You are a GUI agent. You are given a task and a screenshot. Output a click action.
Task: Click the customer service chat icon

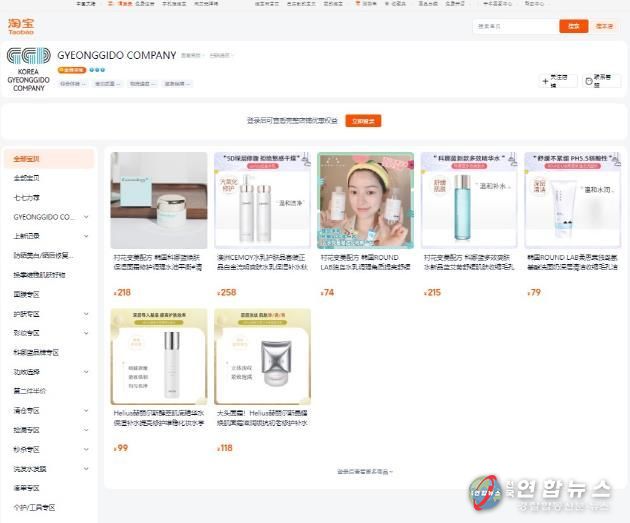(x=589, y=82)
